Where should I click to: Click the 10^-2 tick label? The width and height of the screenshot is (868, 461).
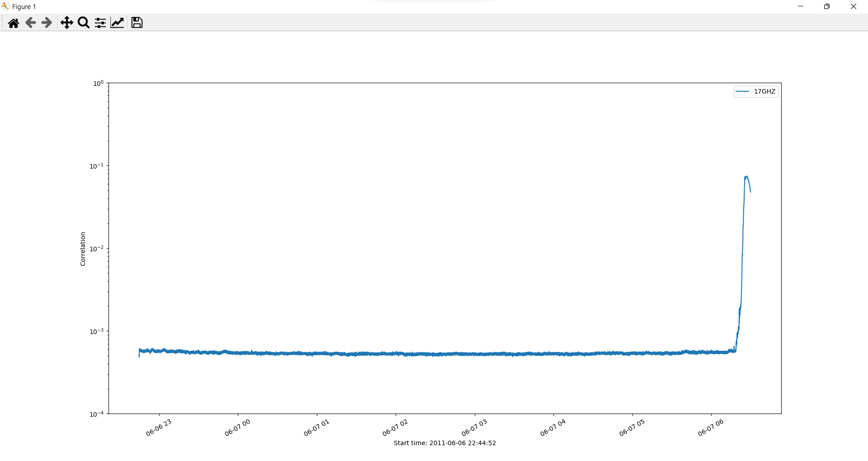click(98, 248)
